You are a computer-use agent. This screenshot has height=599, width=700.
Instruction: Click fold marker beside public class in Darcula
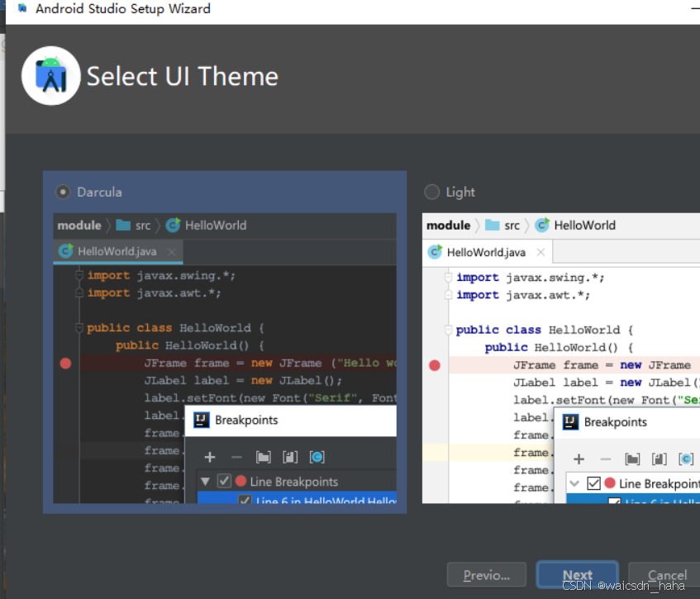[x=79, y=328]
